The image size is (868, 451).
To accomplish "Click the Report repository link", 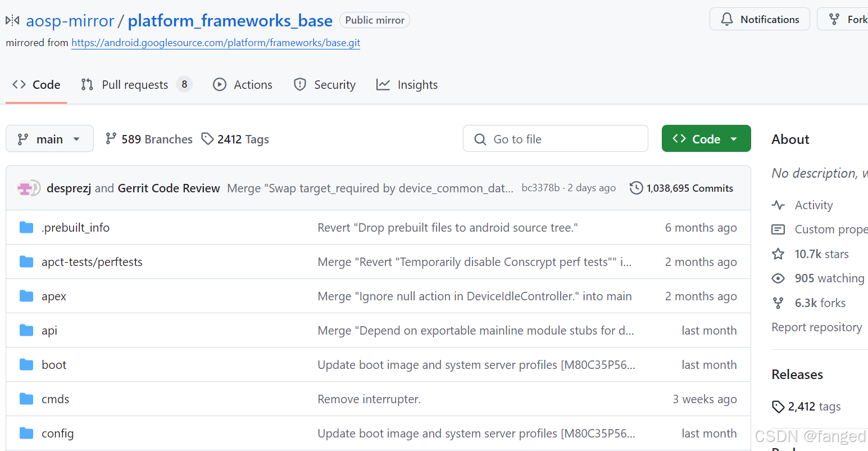I will coord(816,327).
